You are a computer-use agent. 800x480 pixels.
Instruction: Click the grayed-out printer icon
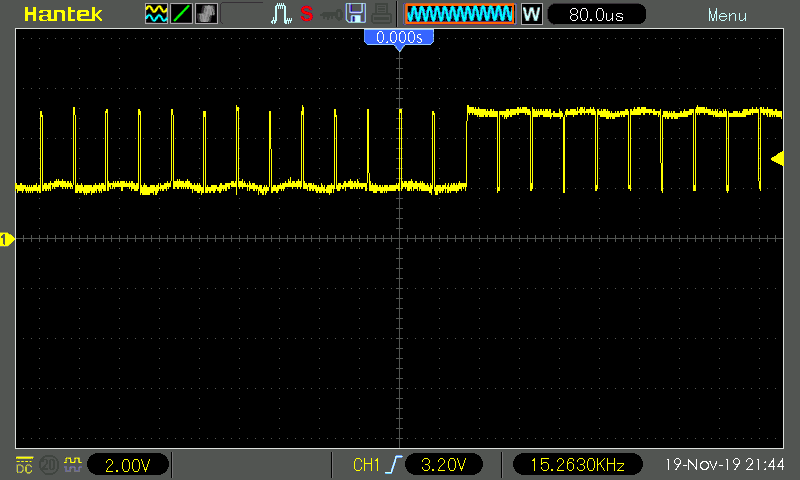[381, 15]
